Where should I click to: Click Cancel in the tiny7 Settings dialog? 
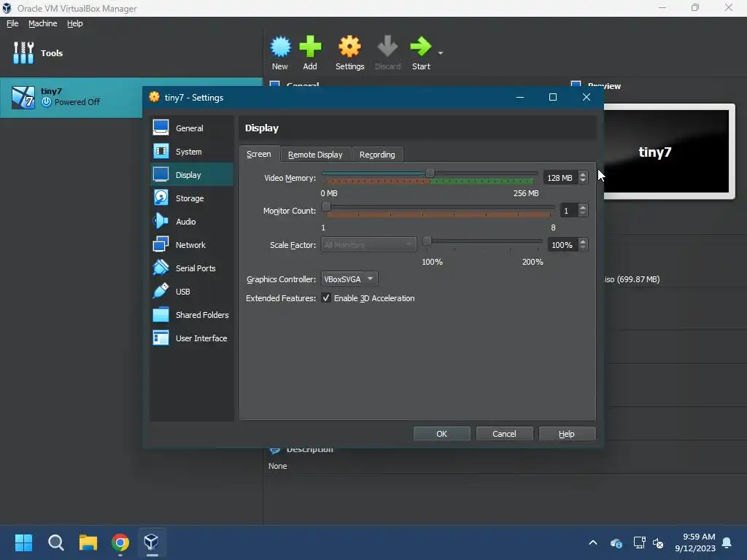tap(504, 434)
